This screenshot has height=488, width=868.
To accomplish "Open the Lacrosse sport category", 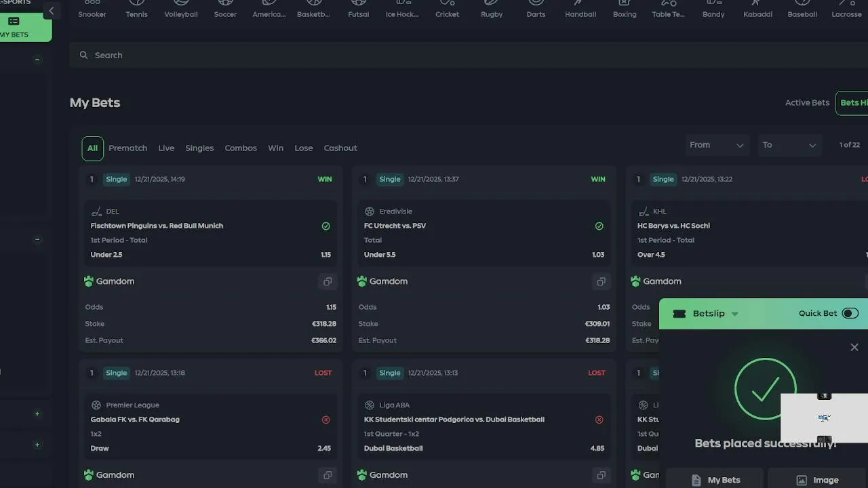I will [x=846, y=9].
